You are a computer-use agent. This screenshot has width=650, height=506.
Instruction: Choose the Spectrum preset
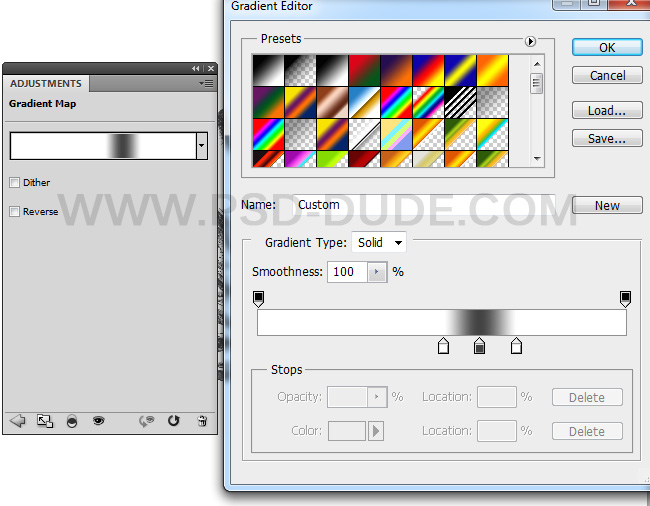(396, 102)
